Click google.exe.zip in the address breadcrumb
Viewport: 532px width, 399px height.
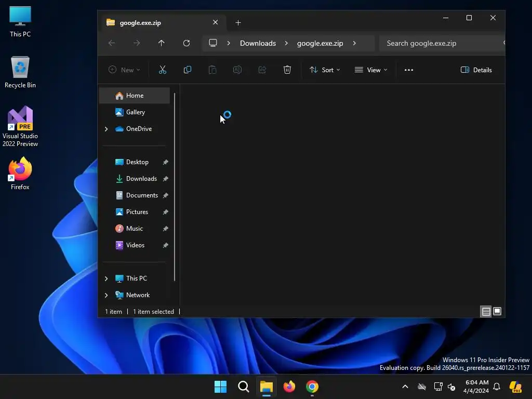click(320, 44)
